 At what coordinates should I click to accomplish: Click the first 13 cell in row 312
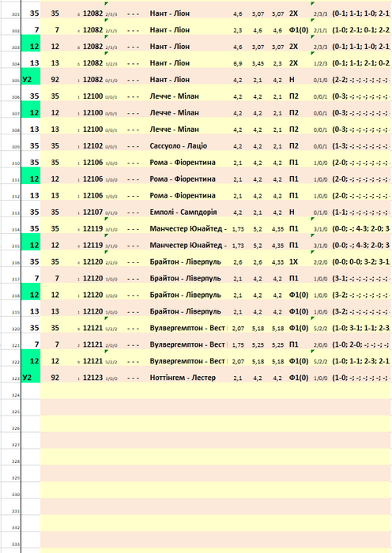34,196
